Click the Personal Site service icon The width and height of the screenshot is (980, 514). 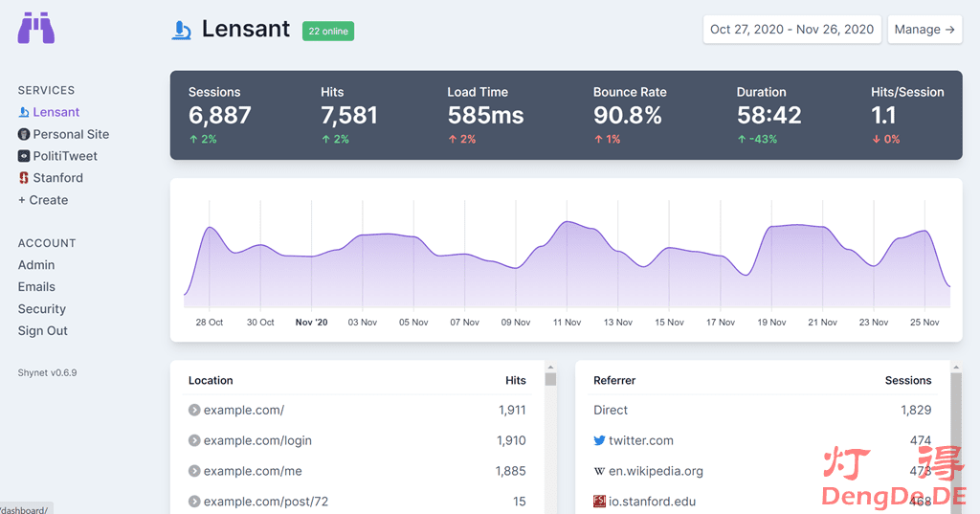tap(24, 134)
